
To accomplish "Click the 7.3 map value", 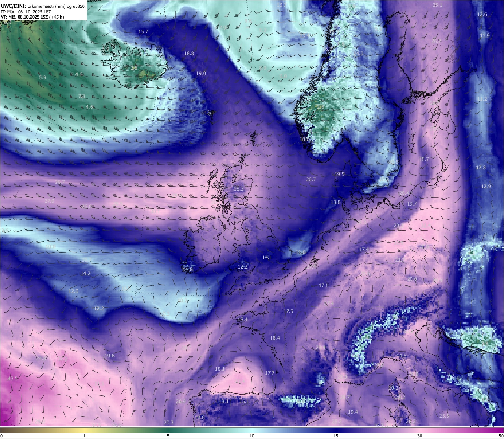I will [x=82, y=96].
